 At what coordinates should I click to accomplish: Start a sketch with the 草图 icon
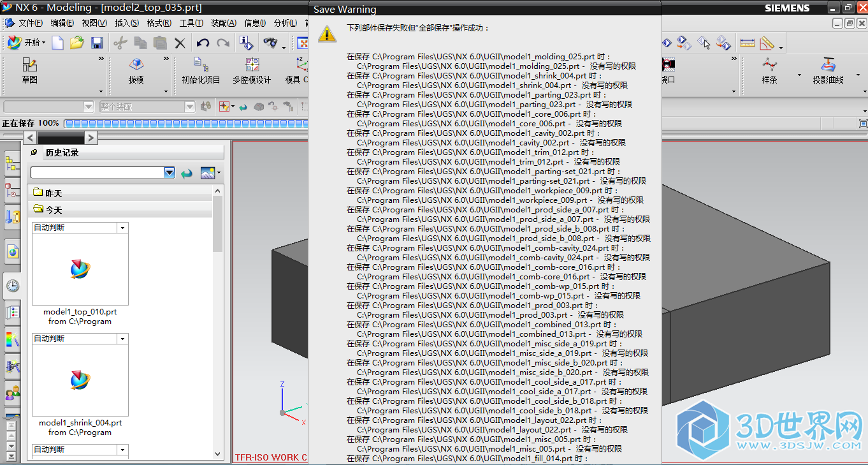29,71
